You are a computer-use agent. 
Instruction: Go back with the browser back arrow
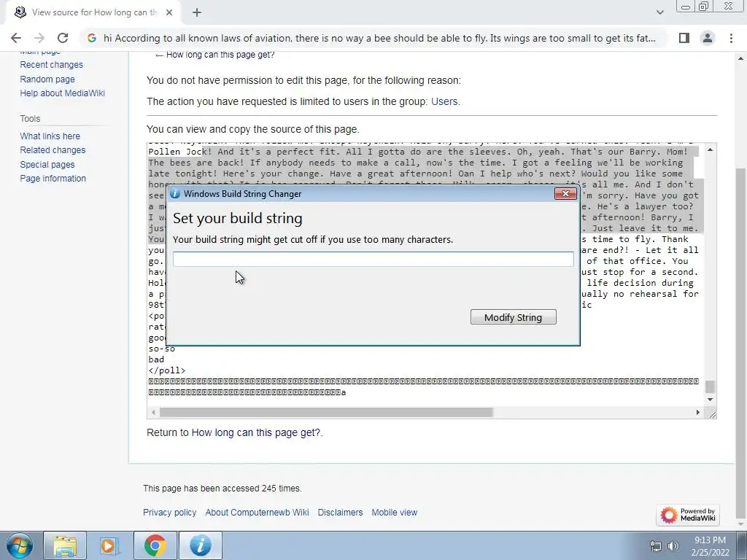[x=16, y=38]
